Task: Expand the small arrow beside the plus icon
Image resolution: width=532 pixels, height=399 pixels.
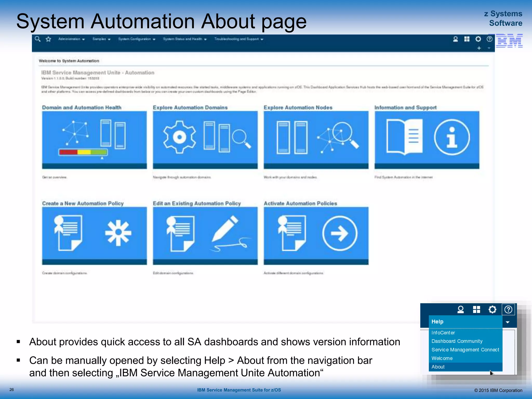Action: (489, 48)
